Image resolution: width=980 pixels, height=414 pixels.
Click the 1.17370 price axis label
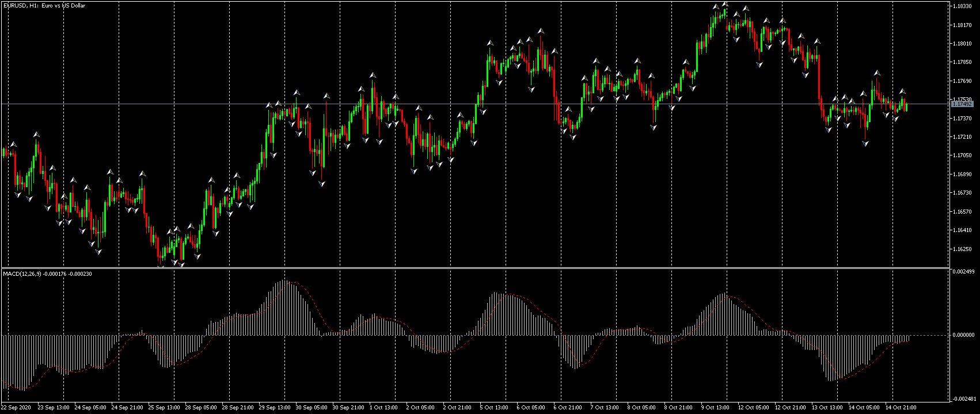962,119
